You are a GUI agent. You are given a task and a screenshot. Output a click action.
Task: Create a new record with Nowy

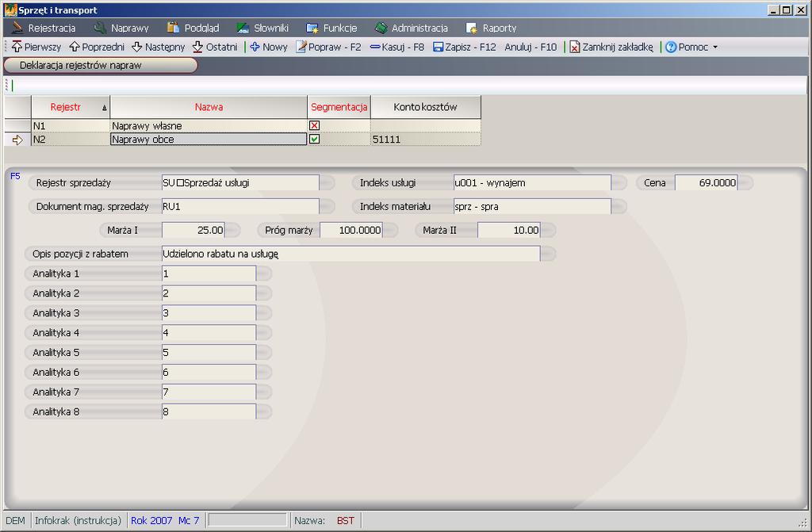click(x=269, y=47)
